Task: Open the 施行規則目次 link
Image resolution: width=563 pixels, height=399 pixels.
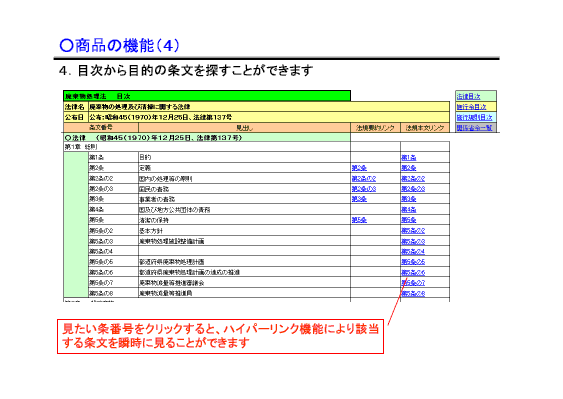Action: click(474, 117)
